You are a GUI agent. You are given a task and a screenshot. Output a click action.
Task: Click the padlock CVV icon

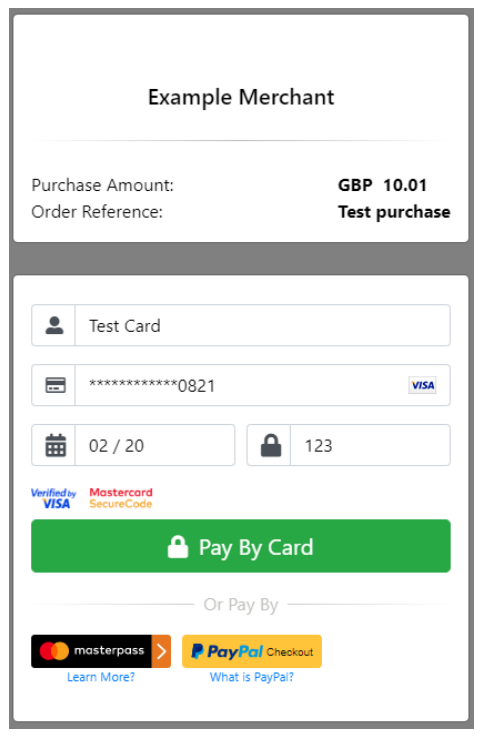[x=271, y=445]
